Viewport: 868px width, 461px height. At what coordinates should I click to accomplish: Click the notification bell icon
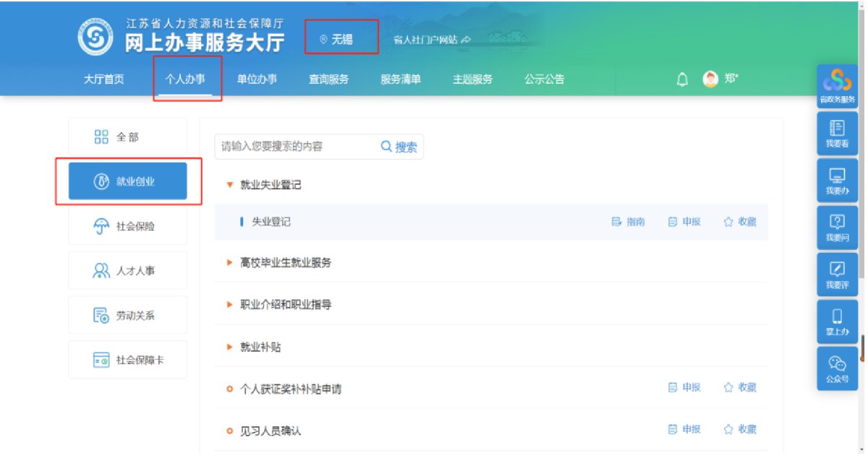point(681,79)
